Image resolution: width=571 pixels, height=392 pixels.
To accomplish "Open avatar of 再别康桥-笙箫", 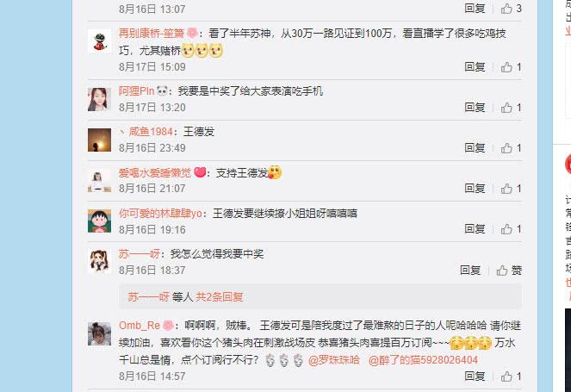I will (x=99, y=42).
